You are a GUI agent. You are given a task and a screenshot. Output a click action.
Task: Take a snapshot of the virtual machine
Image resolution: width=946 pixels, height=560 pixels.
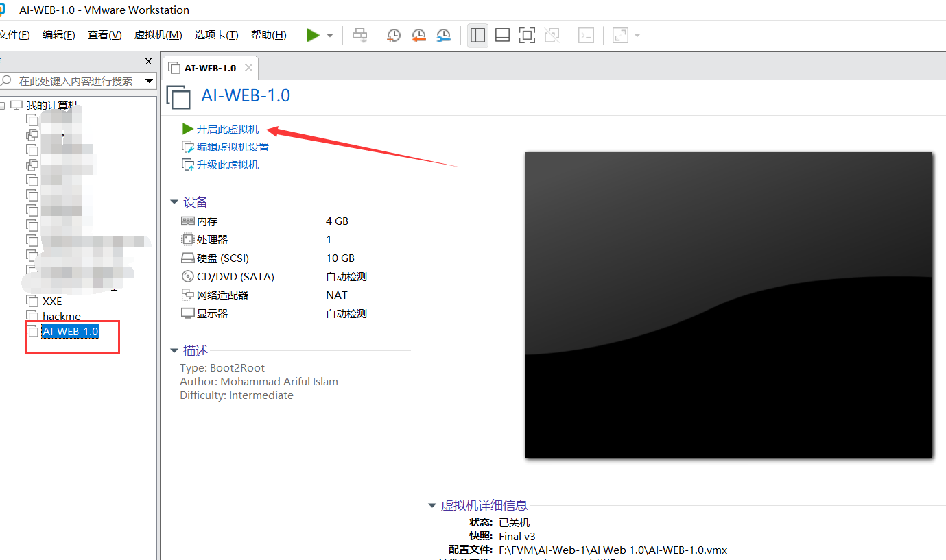coord(393,35)
